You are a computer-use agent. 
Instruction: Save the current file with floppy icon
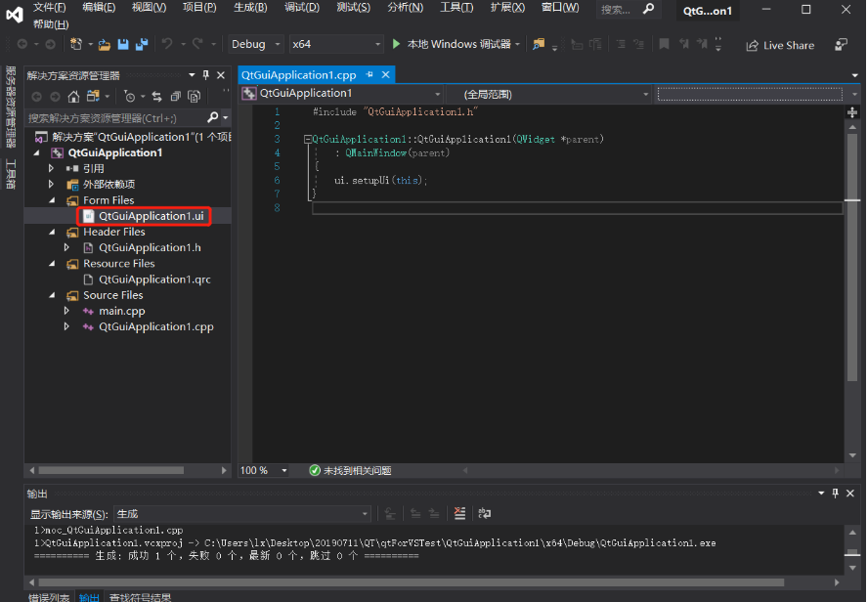coord(123,45)
